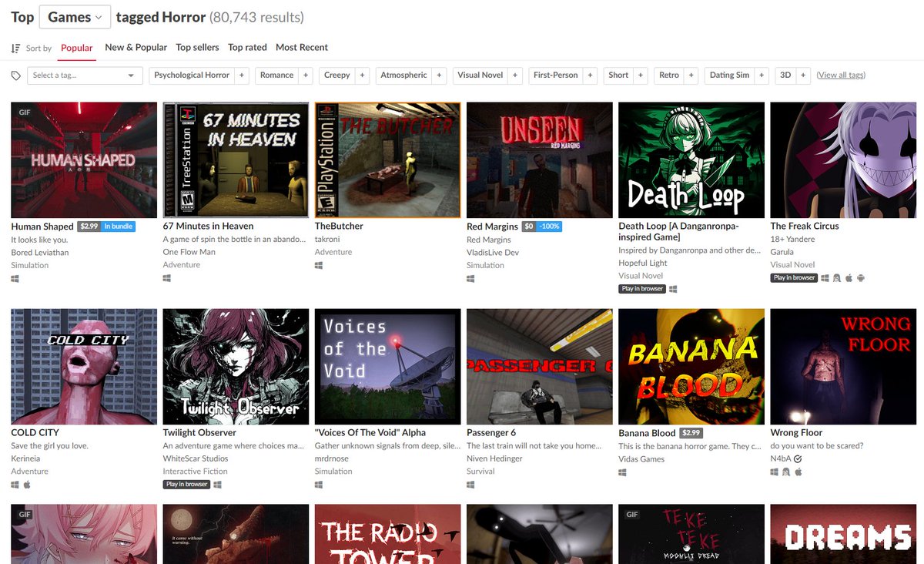This screenshot has width=924, height=564.
Task: Open Voices of the Void thumbnail
Action: coord(388,367)
